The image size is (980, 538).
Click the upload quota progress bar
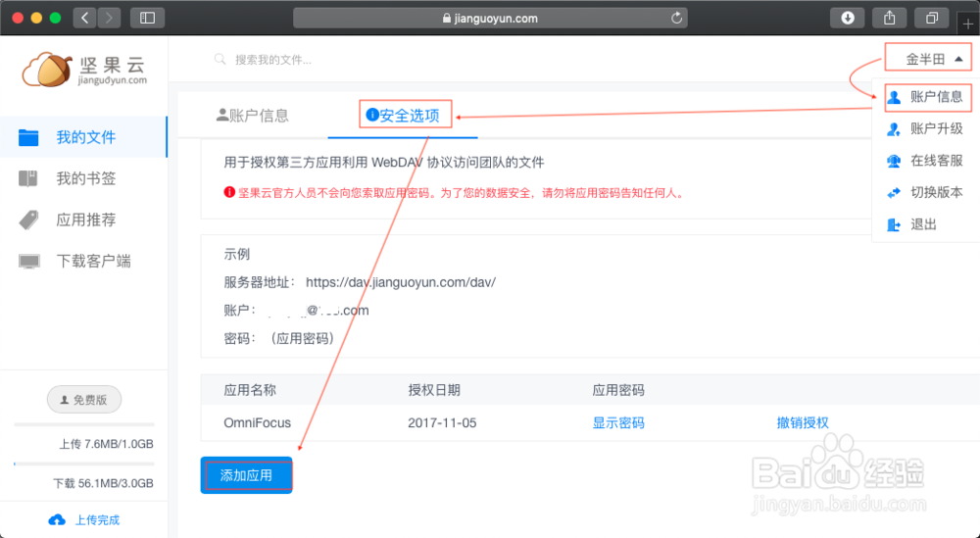click(x=84, y=425)
